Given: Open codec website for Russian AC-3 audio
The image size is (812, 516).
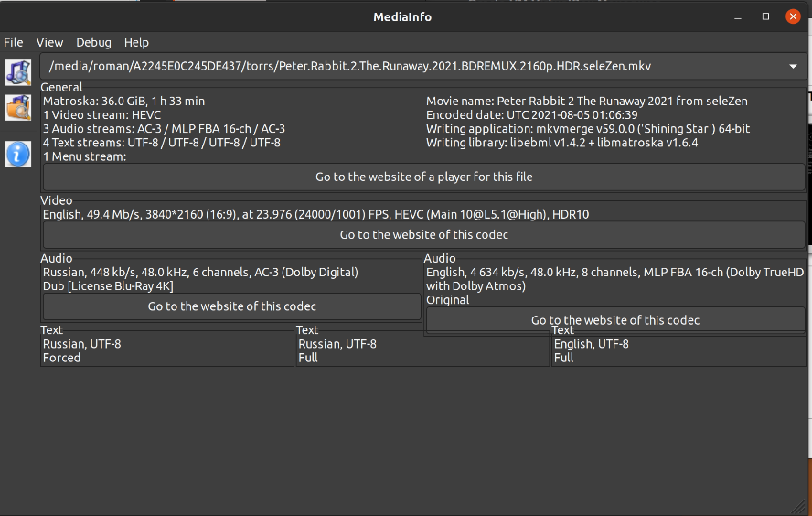Looking at the screenshot, I should pyautogui.click(x=231, y=306).
